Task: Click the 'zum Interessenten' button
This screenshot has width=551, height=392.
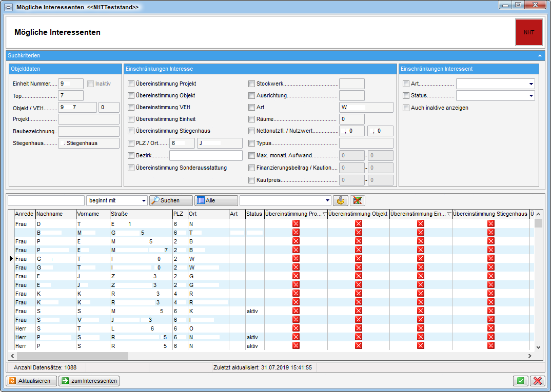Action: (89, 381)
